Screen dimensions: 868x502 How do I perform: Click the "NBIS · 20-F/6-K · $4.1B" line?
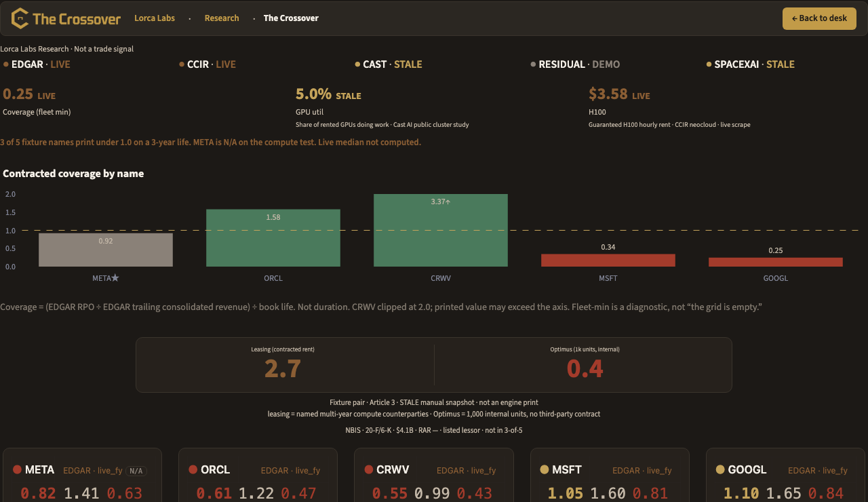[434, 430]
